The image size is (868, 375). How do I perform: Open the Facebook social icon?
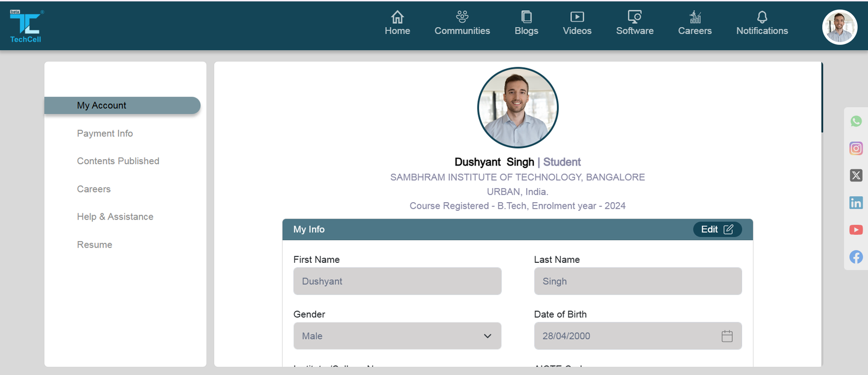pyautogui.click(x=856, y=257)
